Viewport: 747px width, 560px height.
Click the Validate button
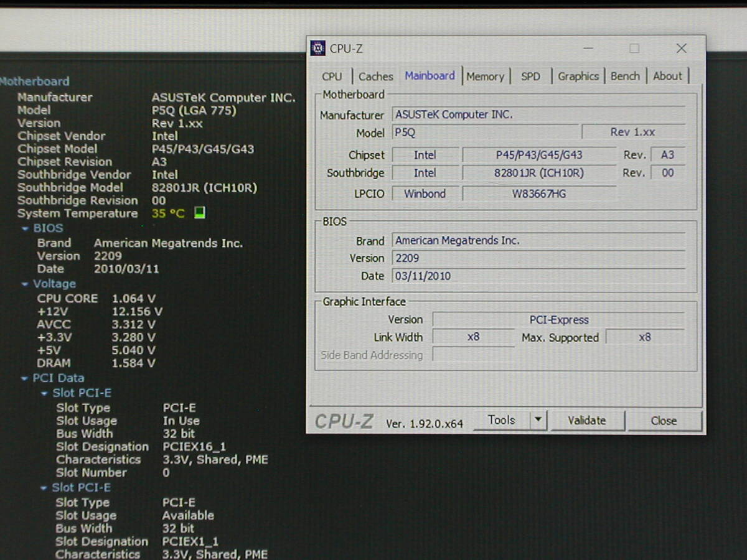click(x=587, y=421)
